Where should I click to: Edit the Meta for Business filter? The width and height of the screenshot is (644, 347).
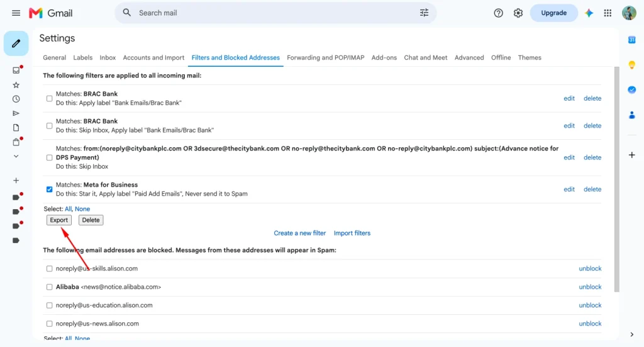[x=569, y=190]
